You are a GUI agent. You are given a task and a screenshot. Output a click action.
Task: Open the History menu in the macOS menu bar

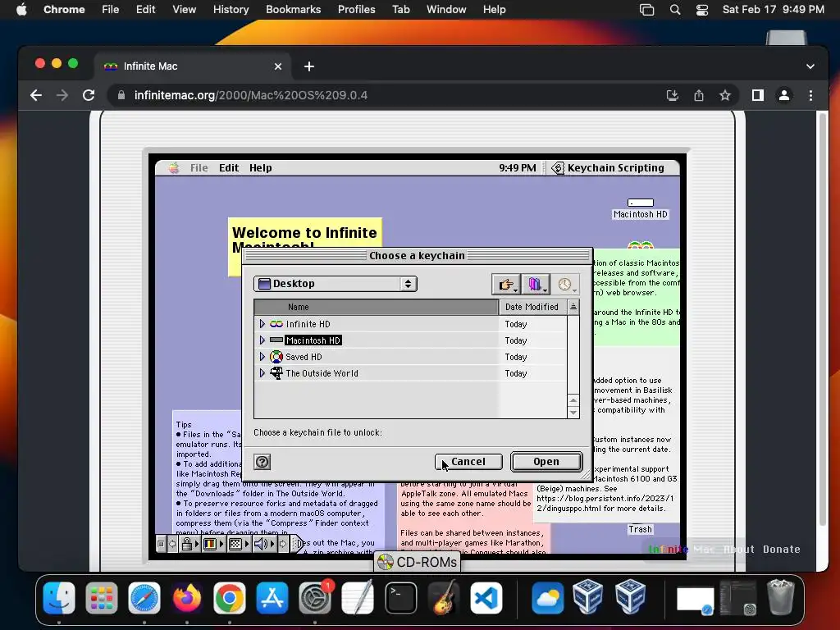pyautogui.click(x=231, y=10)
